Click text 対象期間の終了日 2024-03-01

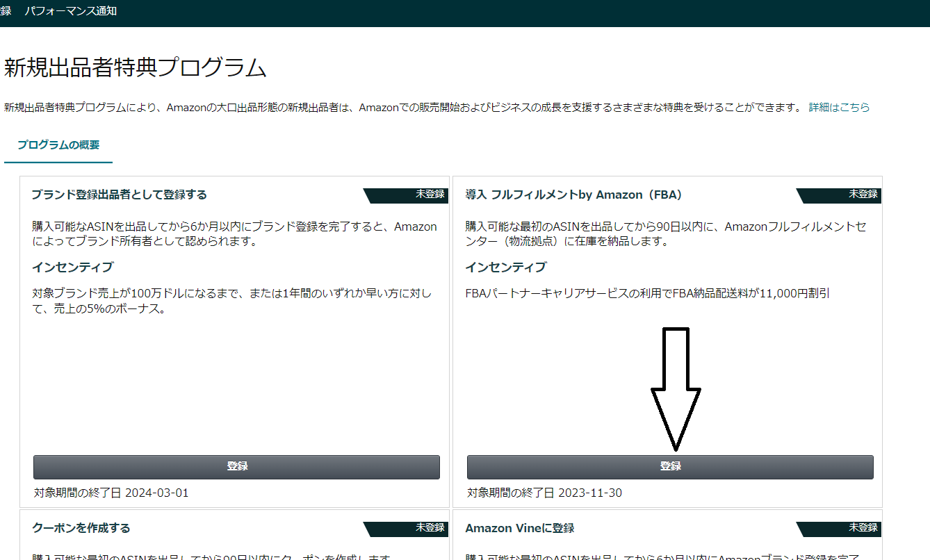111,493
